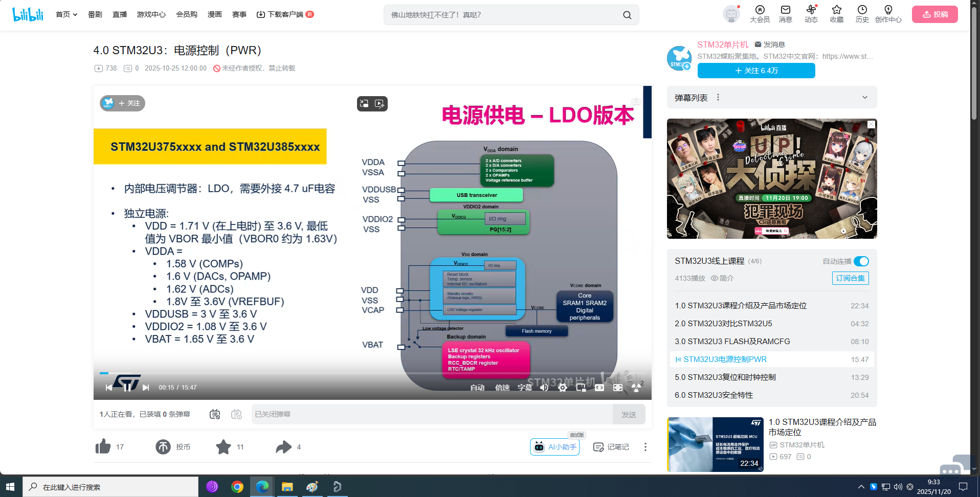Click the thumbs-up like icon
The image size is (980, 497).
[x=103, y=446]
